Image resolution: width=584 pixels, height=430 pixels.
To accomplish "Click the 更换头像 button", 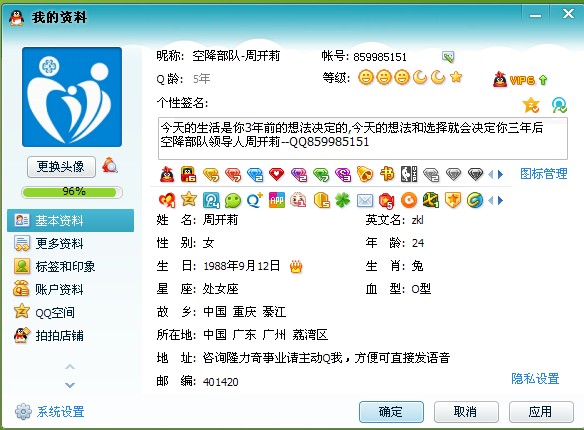I will [x=61, y=166].
